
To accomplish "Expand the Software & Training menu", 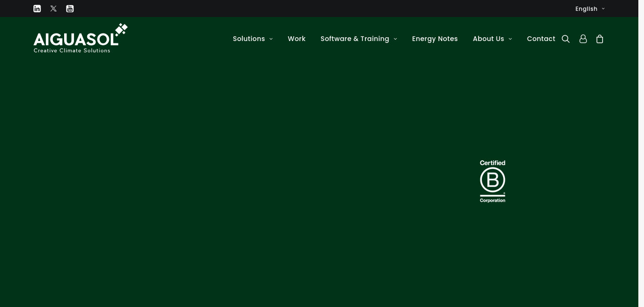I will tap(359, 39).
